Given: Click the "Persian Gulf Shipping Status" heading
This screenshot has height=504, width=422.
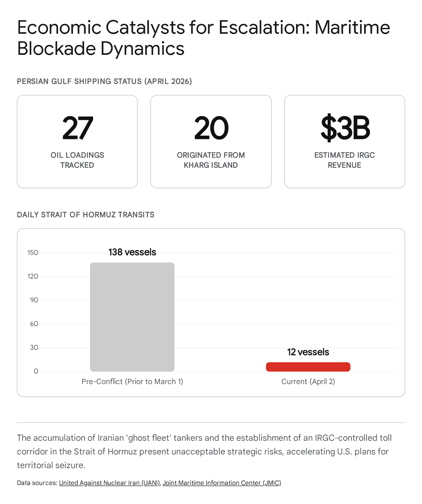Looking at the screenshot, I should click(104, 81).
